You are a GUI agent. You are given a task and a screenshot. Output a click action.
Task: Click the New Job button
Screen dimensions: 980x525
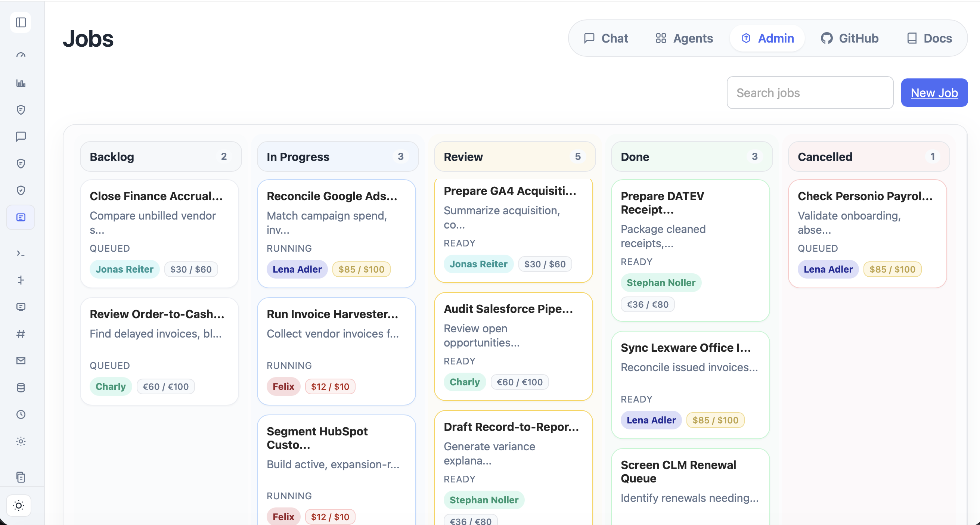click(934, 93)
